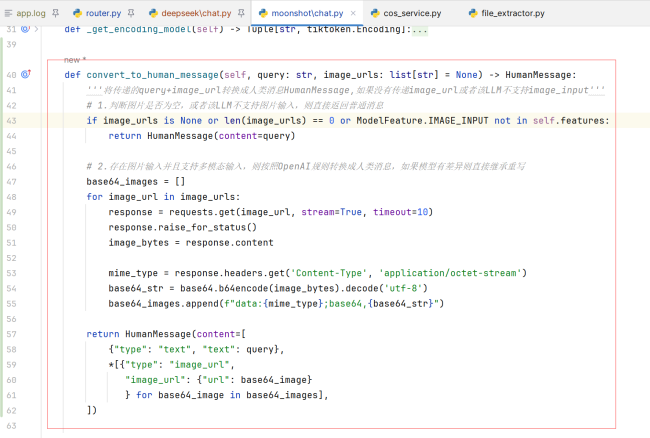Click base64.b64encode on line 54
The height and width of the screenshot is (438, 650).
pyautogui.click(x=224, y=288)
